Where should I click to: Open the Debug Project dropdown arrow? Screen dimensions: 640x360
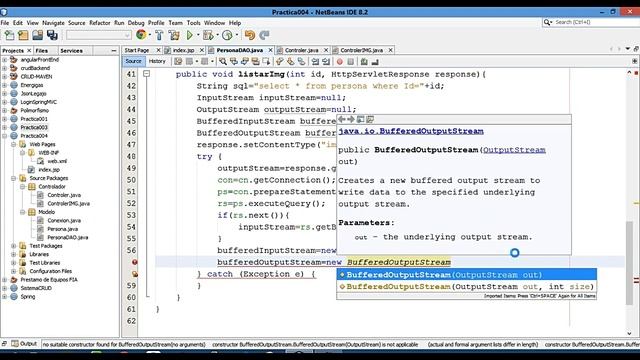(217, 36)
